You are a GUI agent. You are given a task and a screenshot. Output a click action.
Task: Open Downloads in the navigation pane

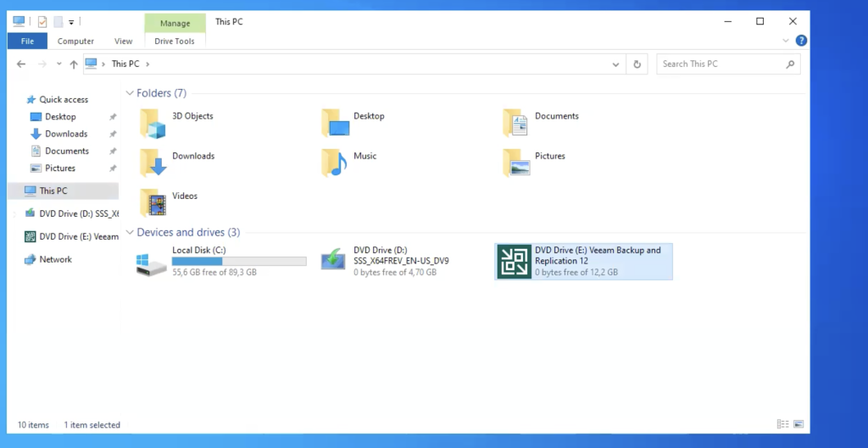tap(66, 134)
